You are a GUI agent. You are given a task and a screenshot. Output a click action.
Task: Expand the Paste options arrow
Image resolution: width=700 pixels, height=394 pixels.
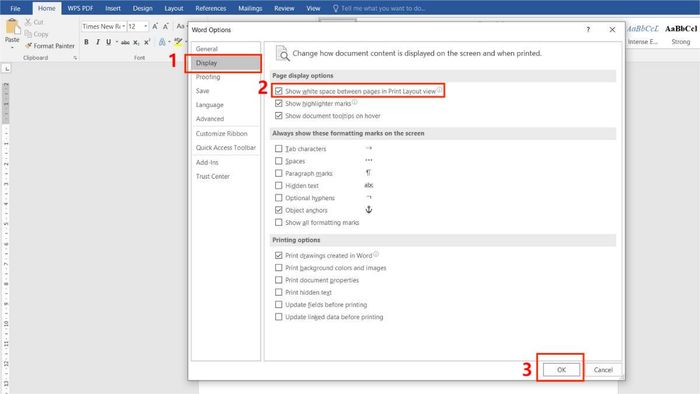click(x=12, y=47)
